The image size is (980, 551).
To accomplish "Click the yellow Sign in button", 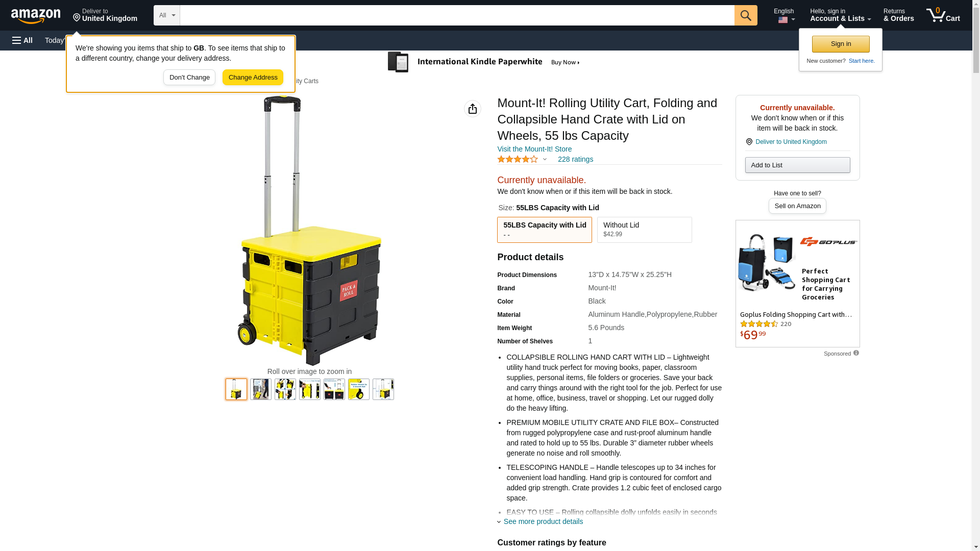I will (x=841, y=44).
